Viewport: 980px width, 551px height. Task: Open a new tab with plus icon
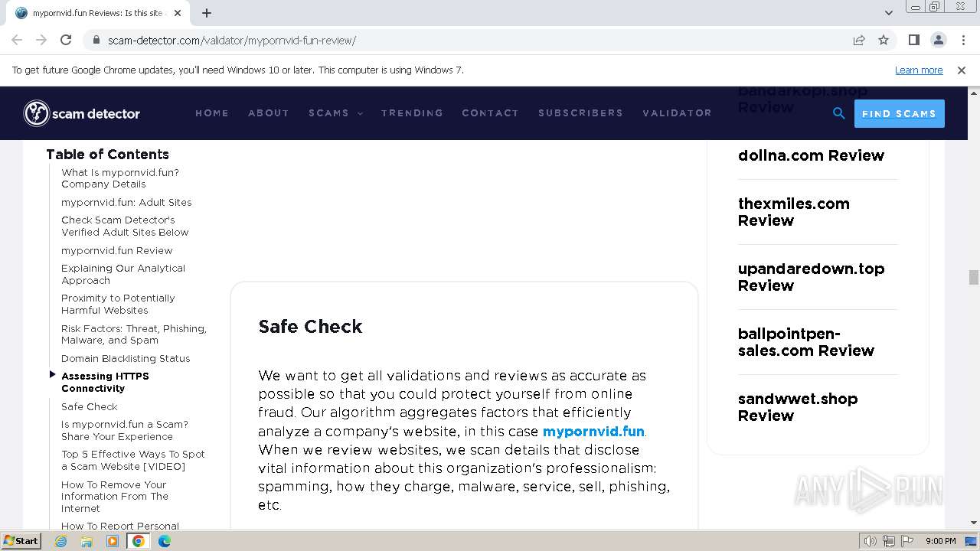coord(206,13)
